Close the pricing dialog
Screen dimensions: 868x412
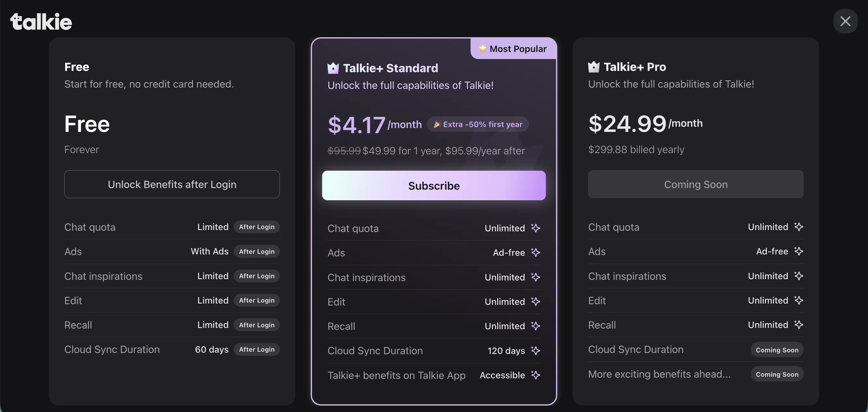tap(845, 21)
